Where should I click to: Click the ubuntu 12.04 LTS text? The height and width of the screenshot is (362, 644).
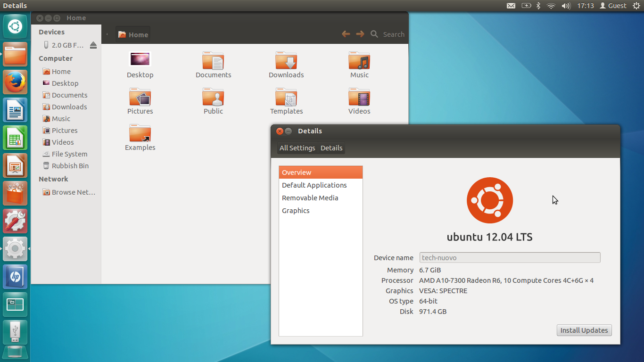tap(490, 237)
